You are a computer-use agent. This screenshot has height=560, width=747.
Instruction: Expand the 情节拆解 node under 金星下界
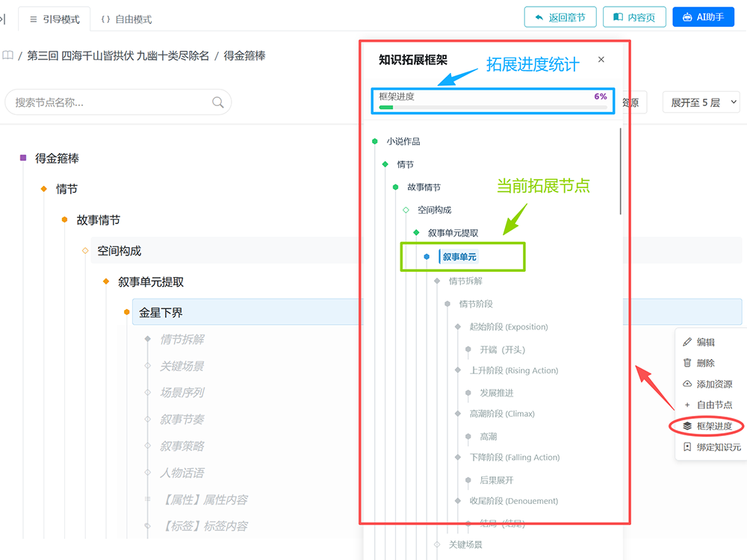[148, 339]
